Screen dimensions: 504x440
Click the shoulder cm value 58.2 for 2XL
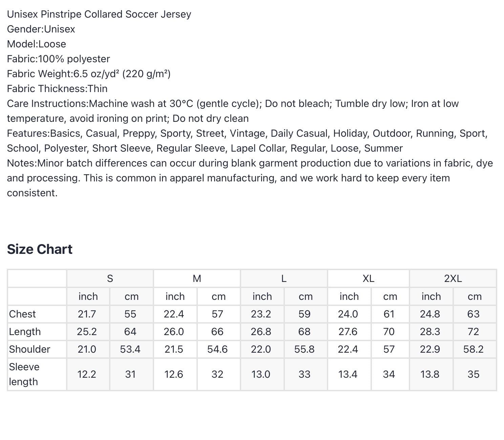(473, 349)
